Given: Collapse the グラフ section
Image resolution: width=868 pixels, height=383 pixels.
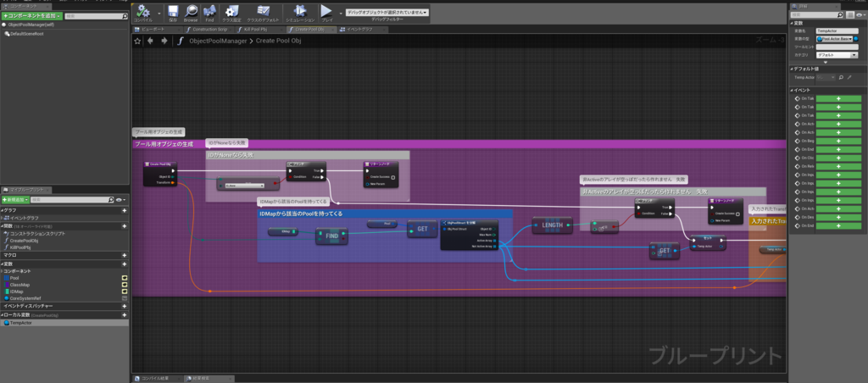Looking at the screenshot, I should (2, 210).
